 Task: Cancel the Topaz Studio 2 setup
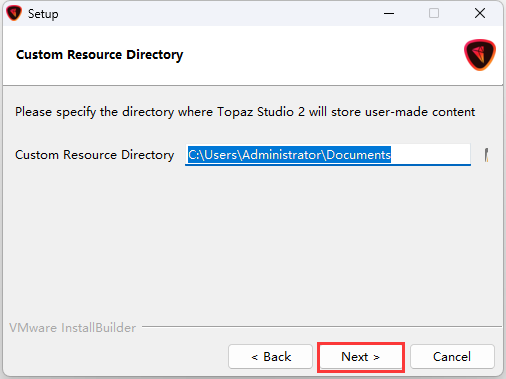click(x=452, y=357)
